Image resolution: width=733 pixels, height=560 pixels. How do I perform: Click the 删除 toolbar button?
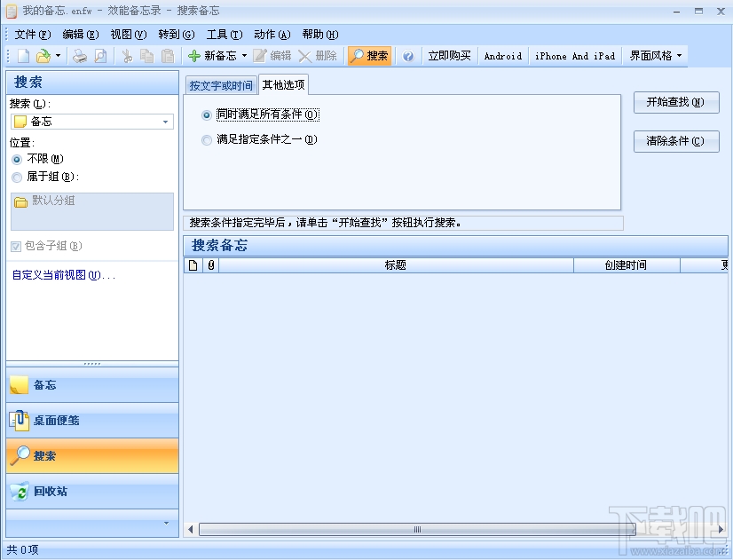click(318, 56)
